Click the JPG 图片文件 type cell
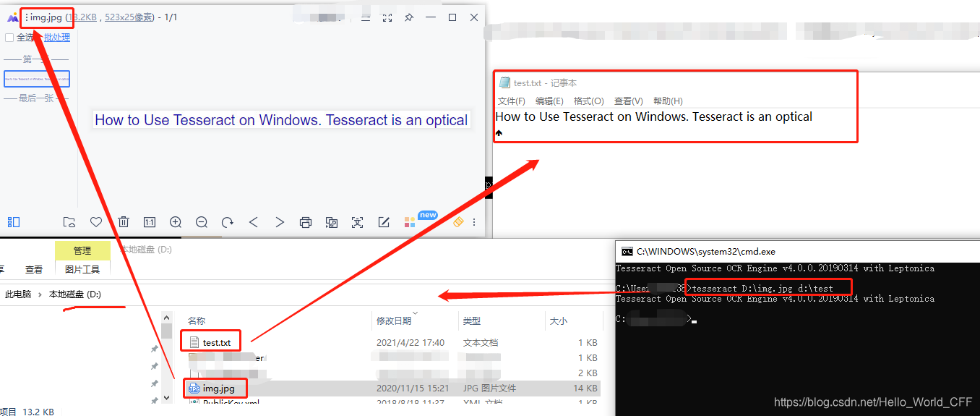 [490, 389]
